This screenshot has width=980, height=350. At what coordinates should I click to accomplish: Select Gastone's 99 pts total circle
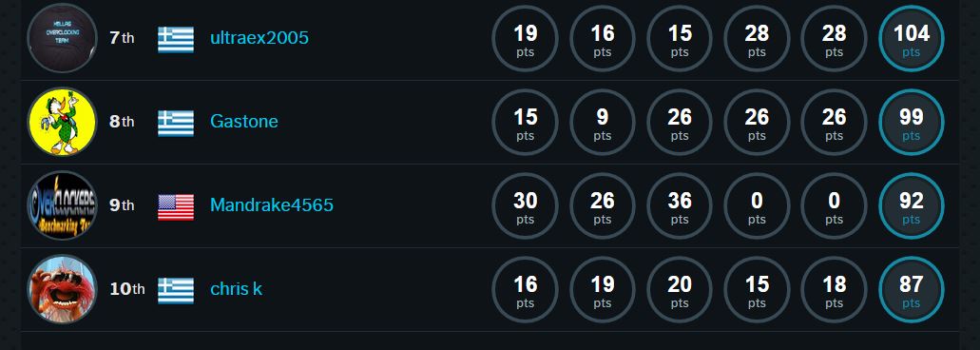[x=912, y=123]
